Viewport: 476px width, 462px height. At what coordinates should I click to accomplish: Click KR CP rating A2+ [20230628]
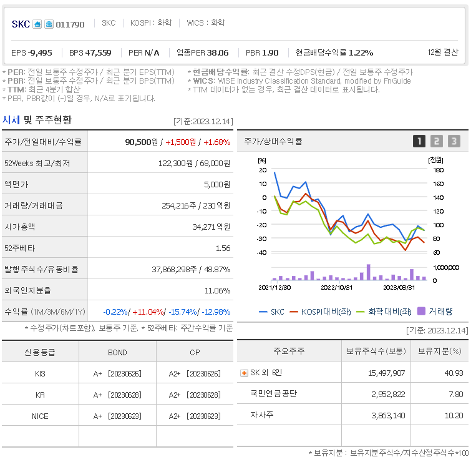click(x=195, y=395)
